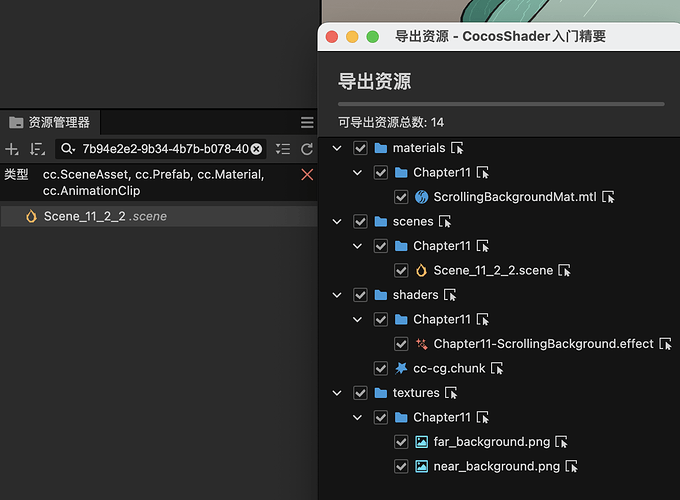680x500 pixels.
Task: Collapse the materials folder
Action: click(x=337, y=148)
